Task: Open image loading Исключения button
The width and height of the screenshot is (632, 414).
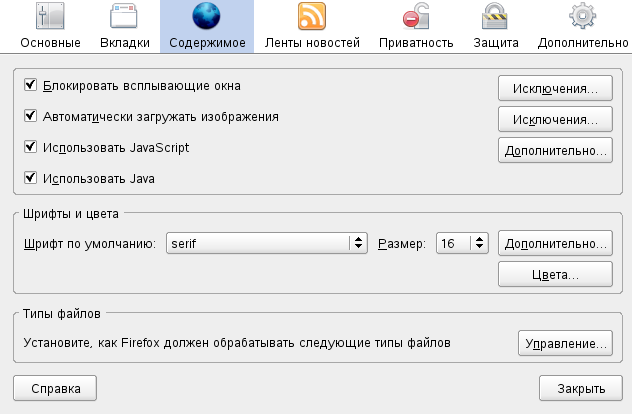Action: coord(555,119)
